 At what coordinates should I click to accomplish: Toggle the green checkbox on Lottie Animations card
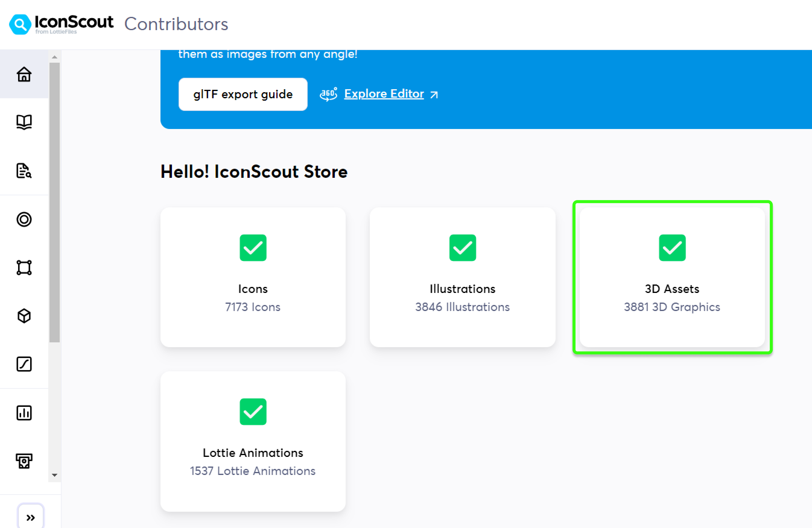point(253,412)
